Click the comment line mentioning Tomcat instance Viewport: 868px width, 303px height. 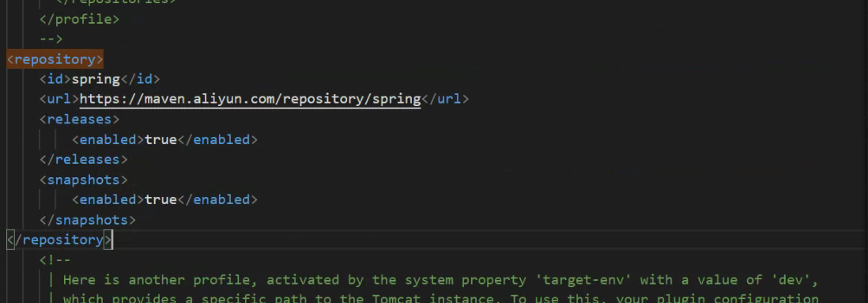(440, 298)
